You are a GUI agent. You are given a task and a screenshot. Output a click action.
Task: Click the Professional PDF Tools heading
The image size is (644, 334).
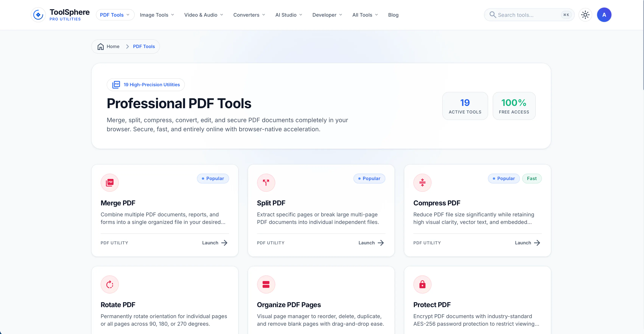click(x=179, y=103)
